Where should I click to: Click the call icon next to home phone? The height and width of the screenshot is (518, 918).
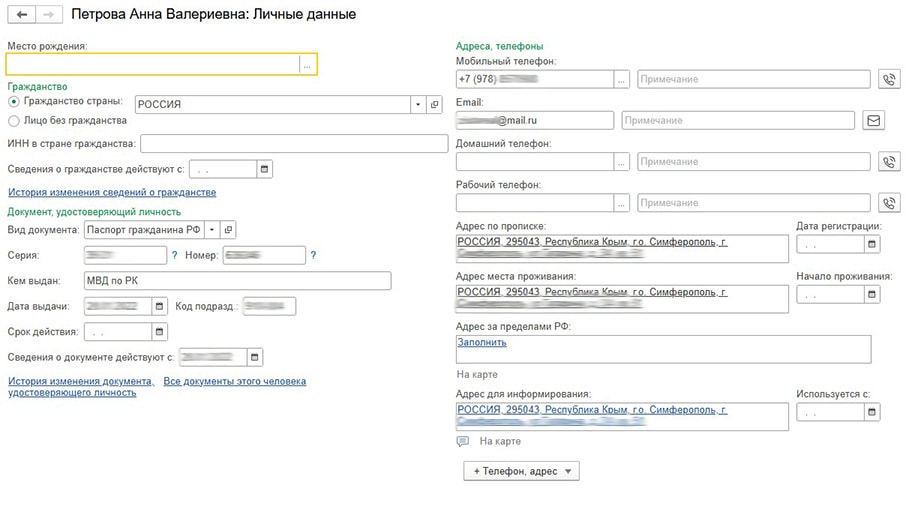click(888, 162)
